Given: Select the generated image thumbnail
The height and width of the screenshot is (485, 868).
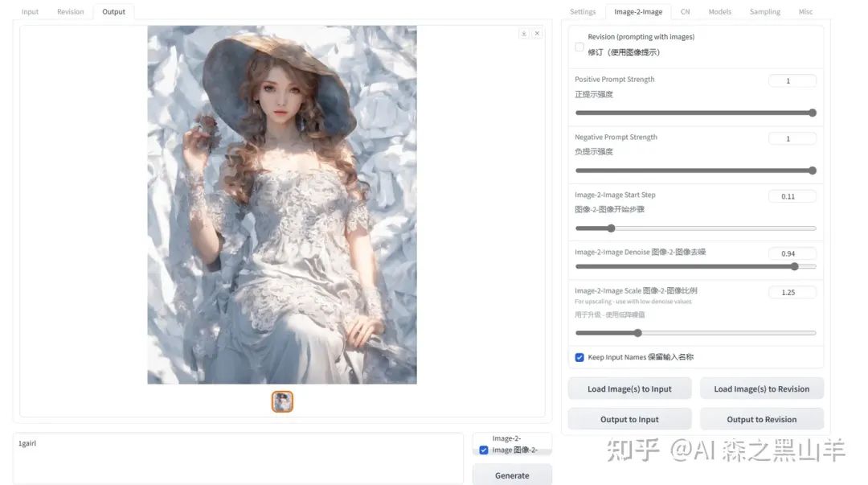Looking at the screenshot, I should tap(282, 401).
